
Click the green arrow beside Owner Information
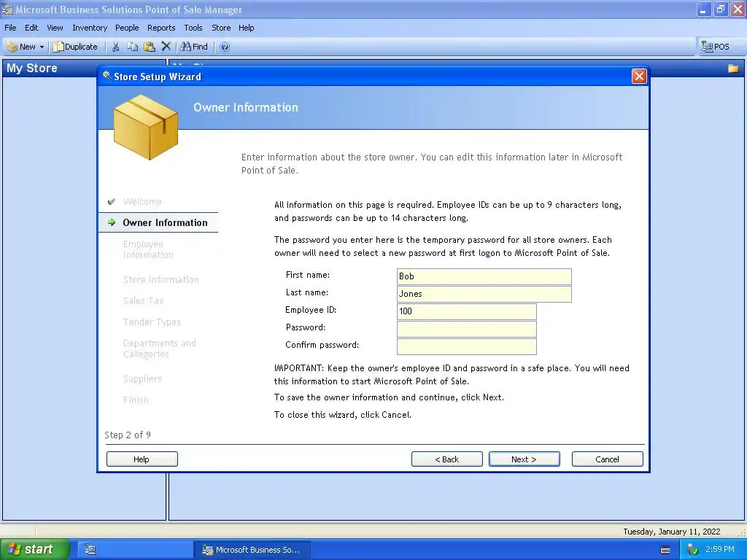coord(112,222)
